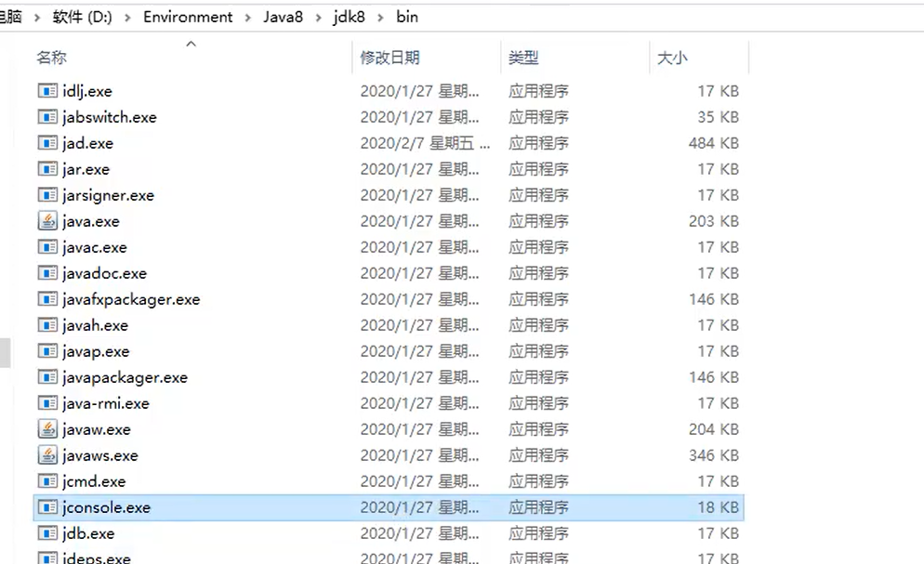Click the 346 KB size of javaws.exe
Image resolution: width=924 pixels, height=564 pixels.
pos(714,455)
